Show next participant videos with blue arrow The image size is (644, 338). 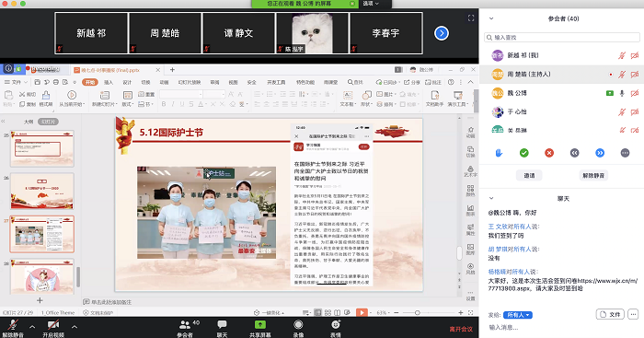click(442, 33)
